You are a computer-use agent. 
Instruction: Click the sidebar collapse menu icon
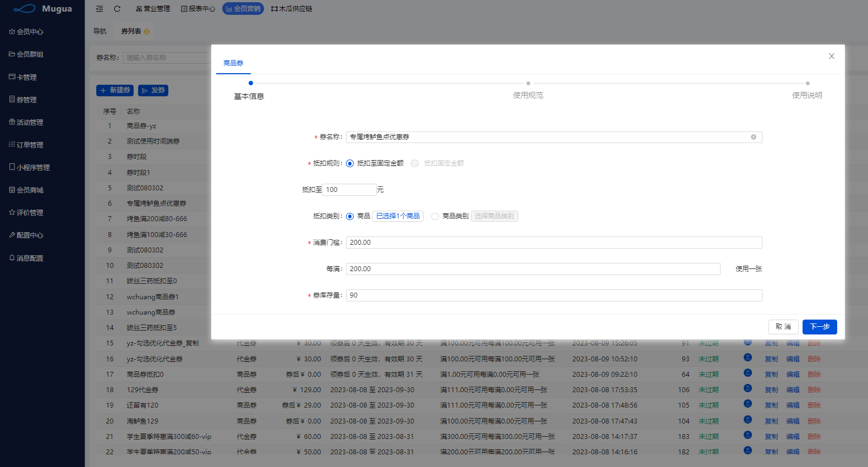[x=100, y=9]
